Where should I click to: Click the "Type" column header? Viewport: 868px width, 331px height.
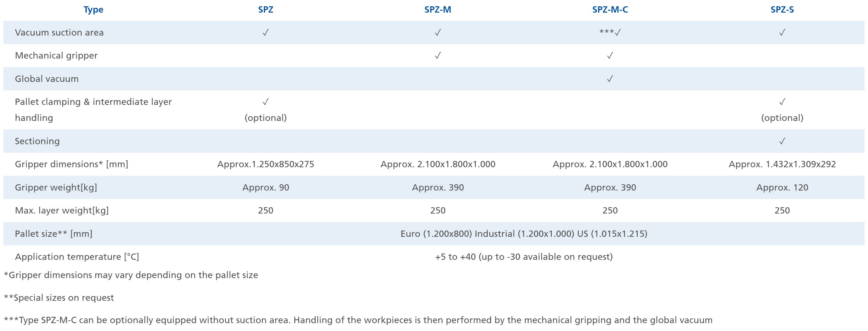coord(93,10)
